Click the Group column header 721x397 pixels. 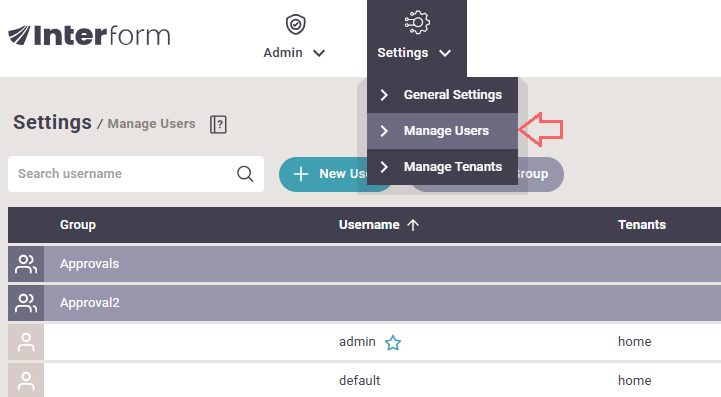tap(78, 224)
